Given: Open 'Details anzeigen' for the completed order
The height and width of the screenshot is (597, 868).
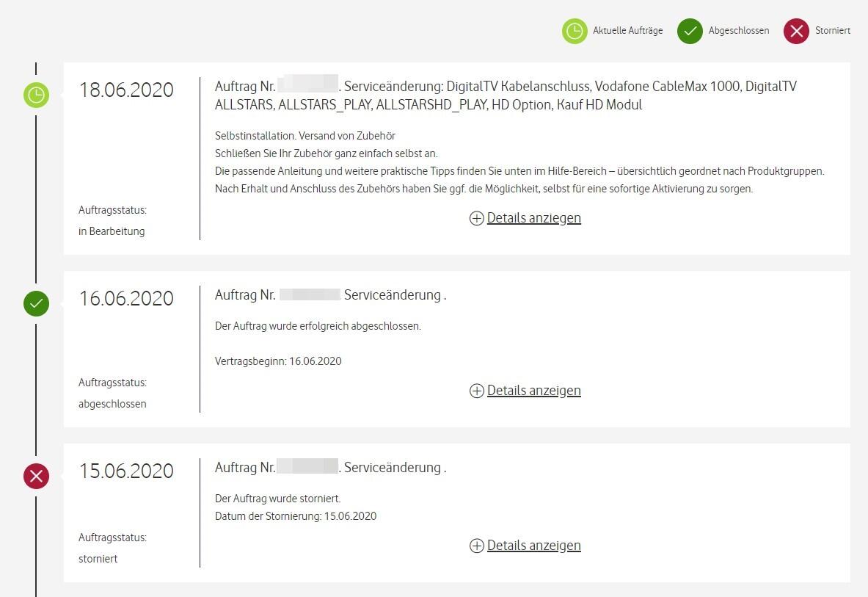Looking at the screenshot, I should pos(533,391).
